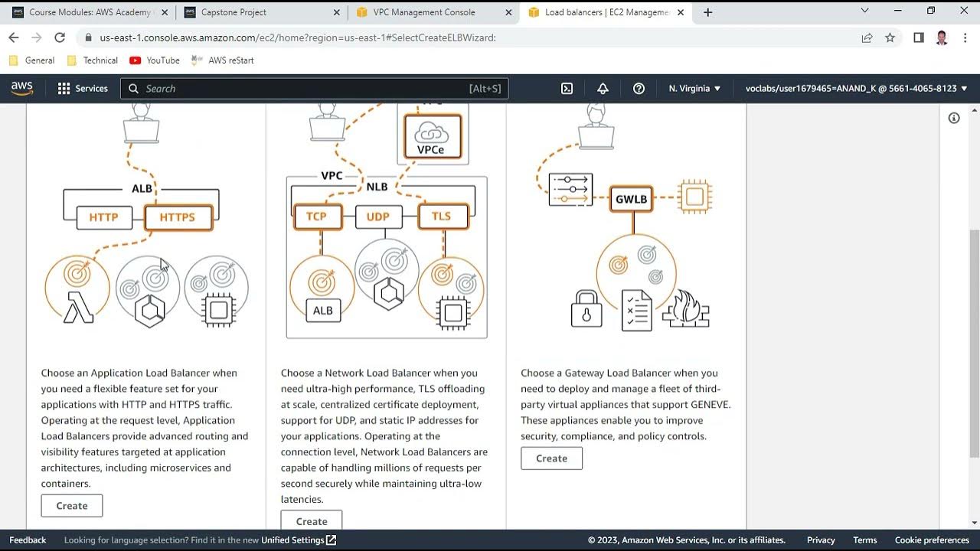Open the Services grid menu
This screenshot has height=551, width=980.
click(83, 88)
